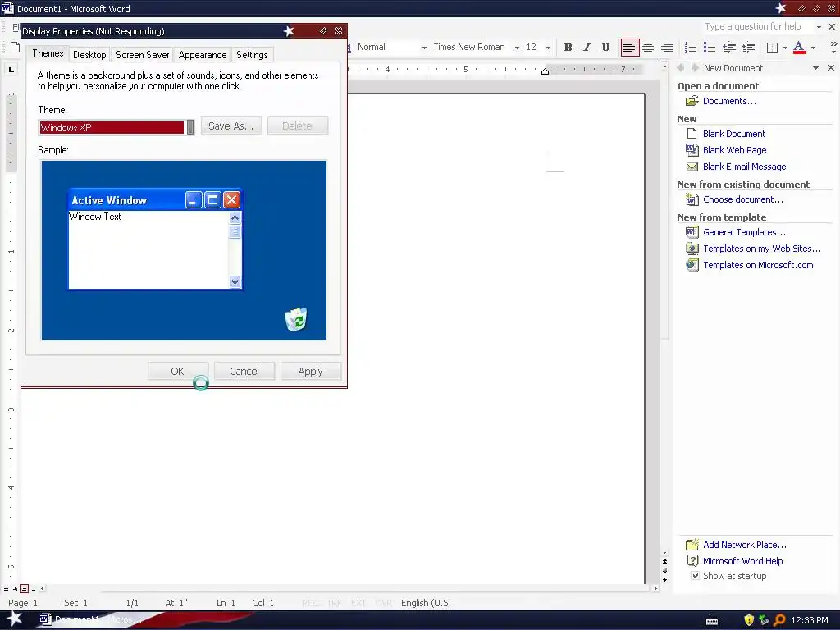Click the Type a question for help box
The image size is (840, 630).
click(x=757, y=27)
